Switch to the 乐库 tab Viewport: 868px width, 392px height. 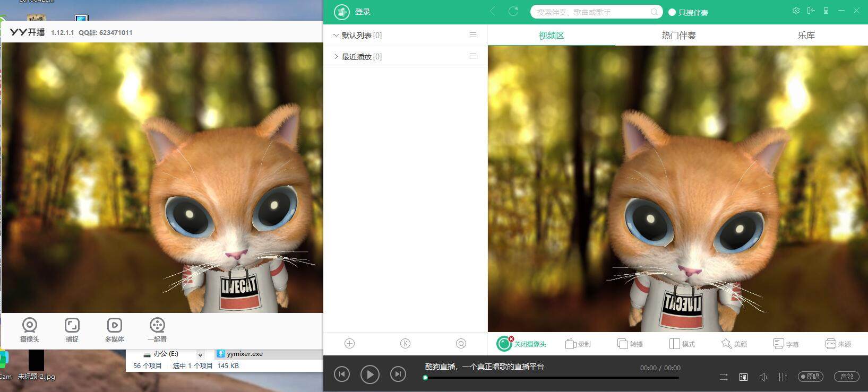click(x=806, y=36)
